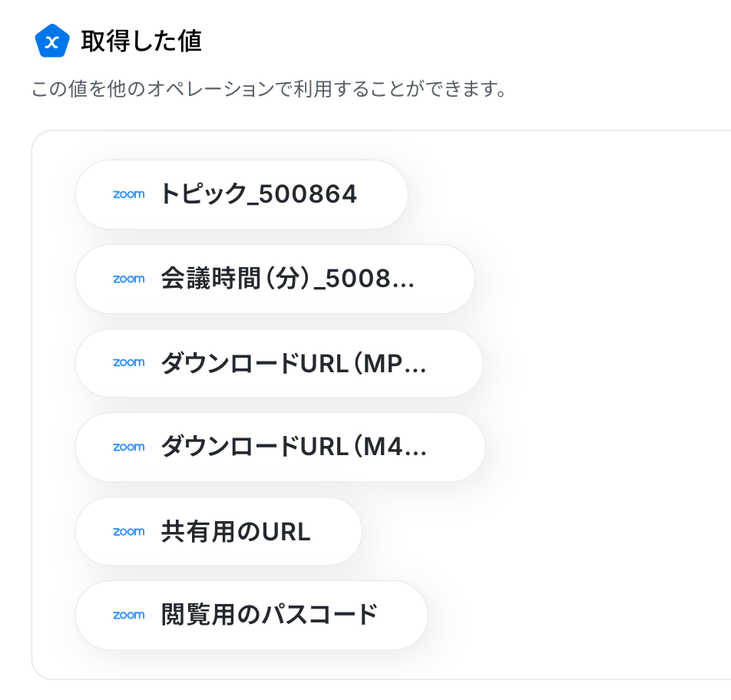
Task: Click the Zoom logo on the 閲覧用のパスコード chip
Action: (129, 615)
